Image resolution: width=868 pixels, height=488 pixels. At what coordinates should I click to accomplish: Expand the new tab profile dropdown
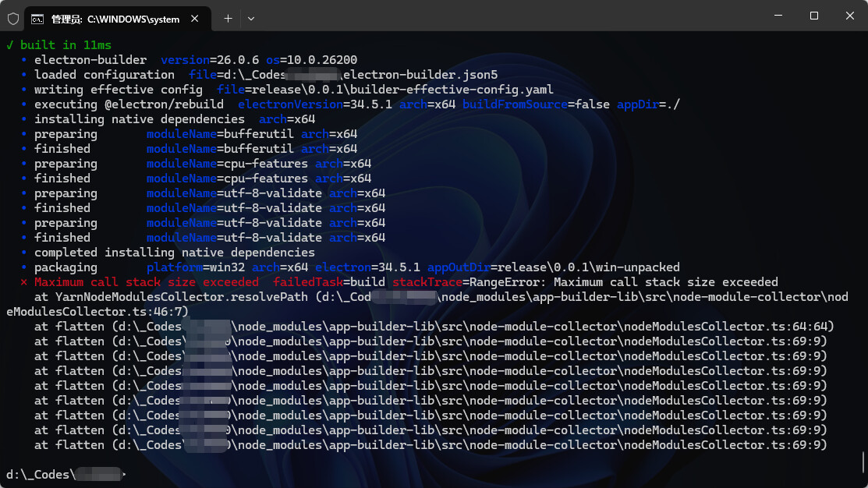(250, 18)
